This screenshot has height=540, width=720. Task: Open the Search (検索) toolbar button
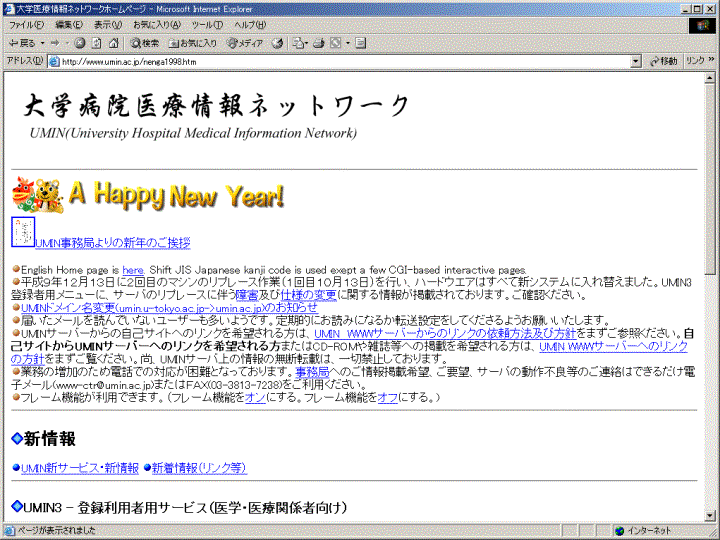point(145,43)
